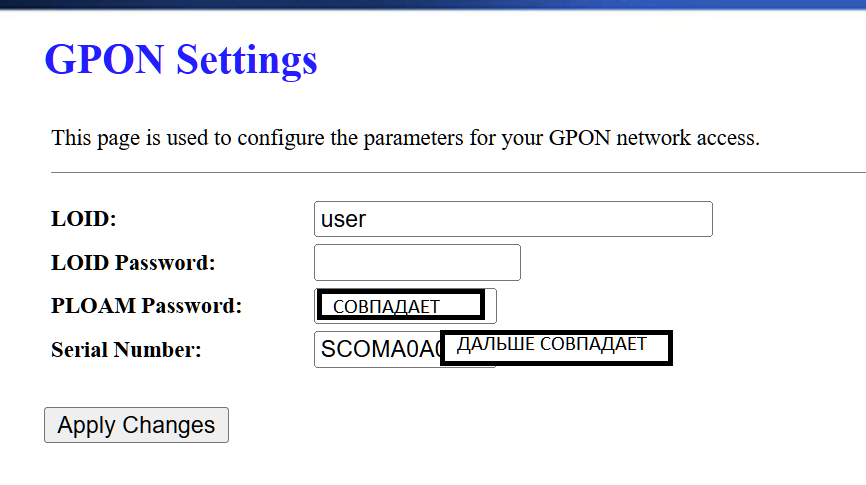Viewport: 866px width, 485px height.
Task: Click the dark blue top header bar
Action: 433,4
